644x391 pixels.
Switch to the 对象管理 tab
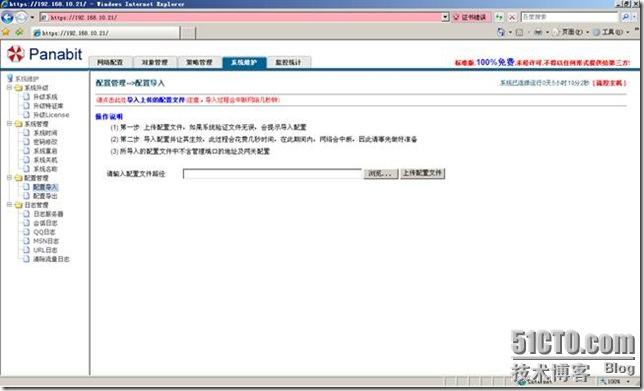pyautogui.click(x=154, y=62)
